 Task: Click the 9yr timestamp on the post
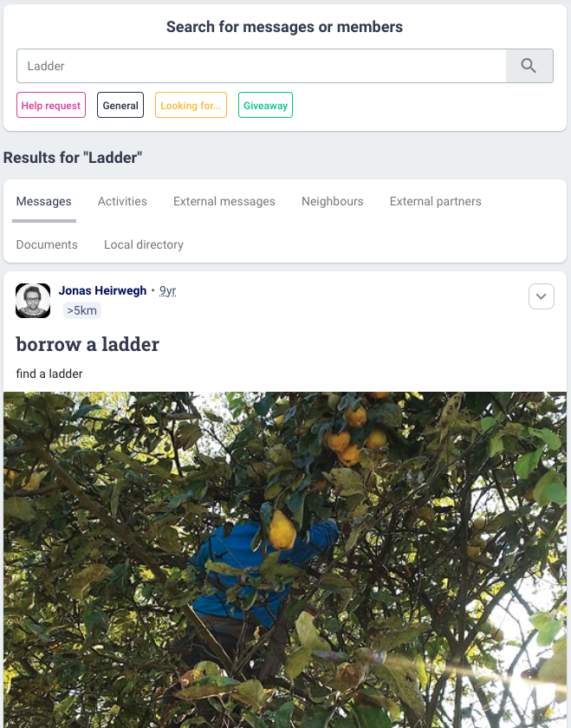coord(167,290)
